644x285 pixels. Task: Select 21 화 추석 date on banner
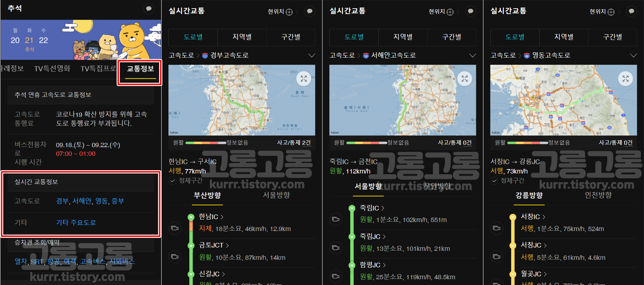[x=29, y=40]
